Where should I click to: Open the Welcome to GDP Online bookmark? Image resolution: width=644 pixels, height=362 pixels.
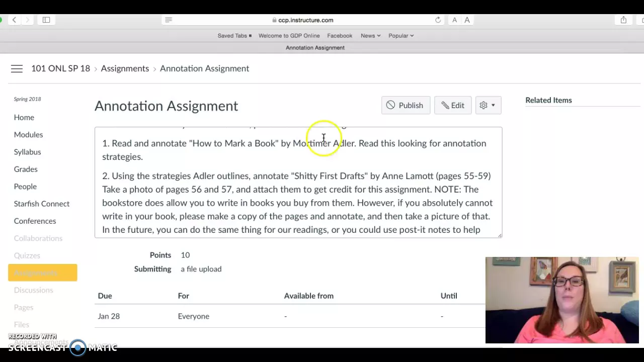289,36
